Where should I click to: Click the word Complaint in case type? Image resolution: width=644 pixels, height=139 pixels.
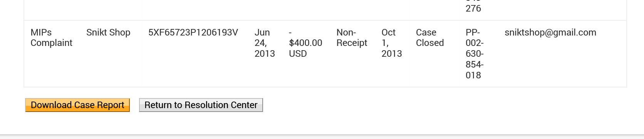coord(51,43)
